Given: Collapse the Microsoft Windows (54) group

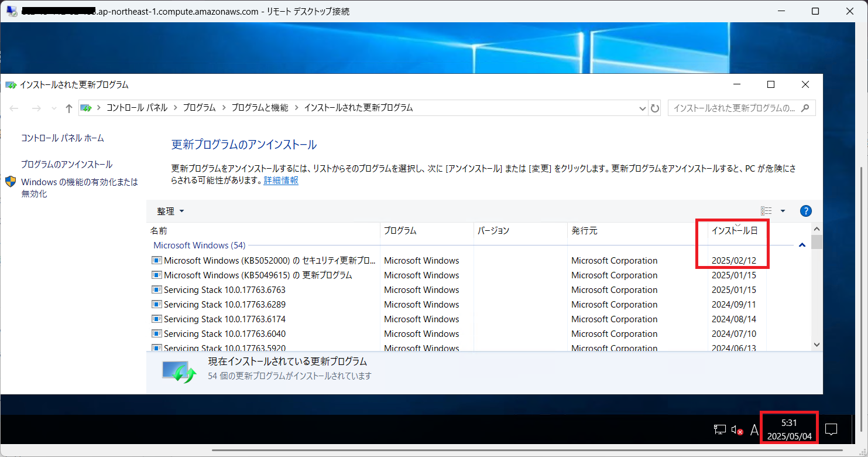Looking at the screenshot, I should coord(802,245).
